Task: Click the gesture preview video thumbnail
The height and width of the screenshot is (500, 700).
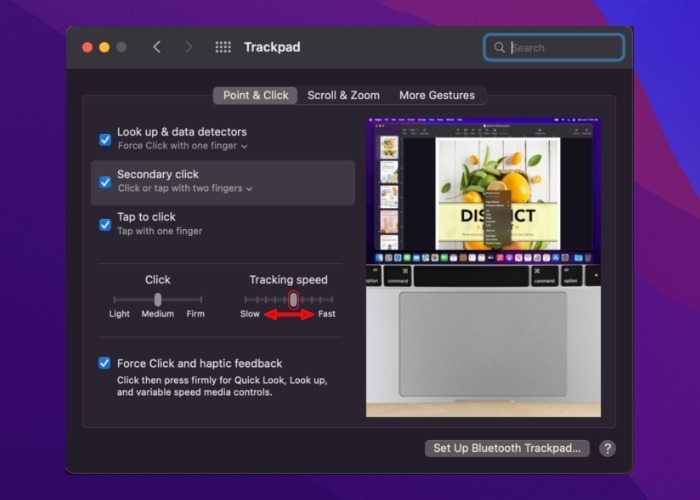Action: pos(483,267)
